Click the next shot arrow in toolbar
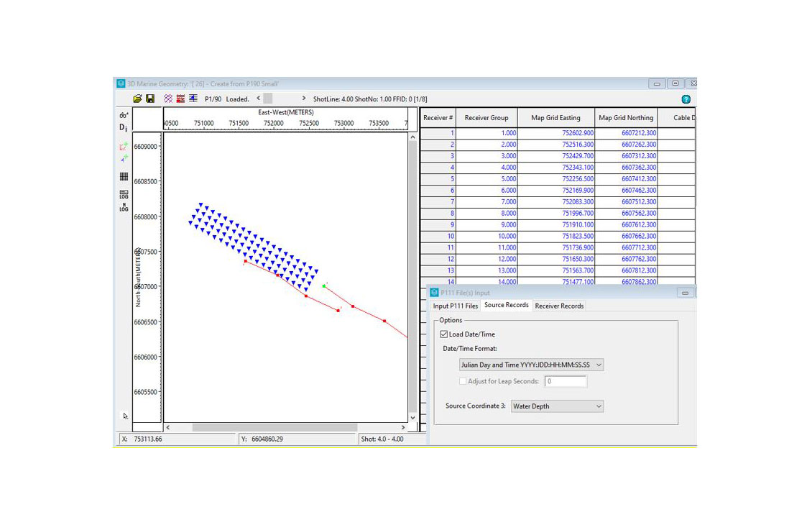Viewport: 812px width, 525px height. 304,99
